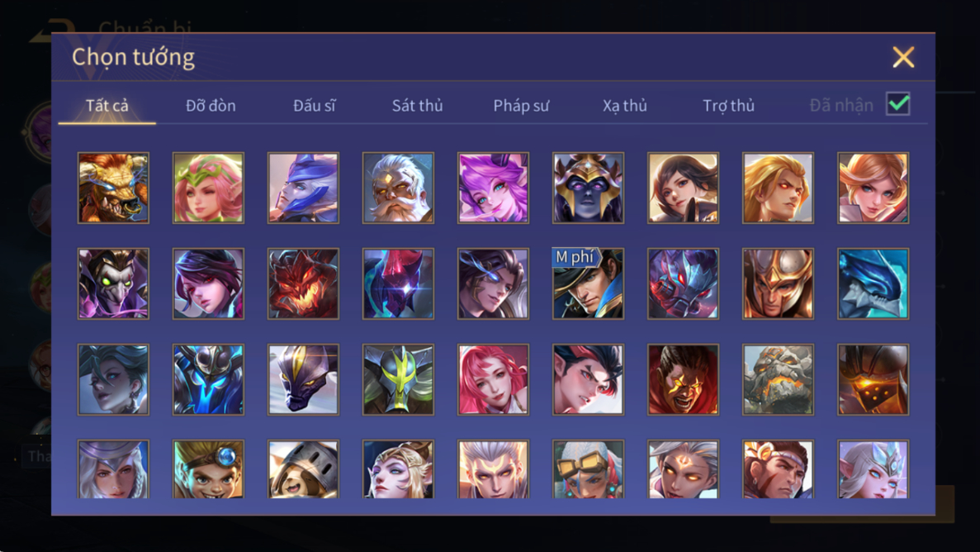Image resolution: width=980 pixels, height=552 pixels.
Task: Switch to the Xạ thủ tab
Action: click(625, 106)
